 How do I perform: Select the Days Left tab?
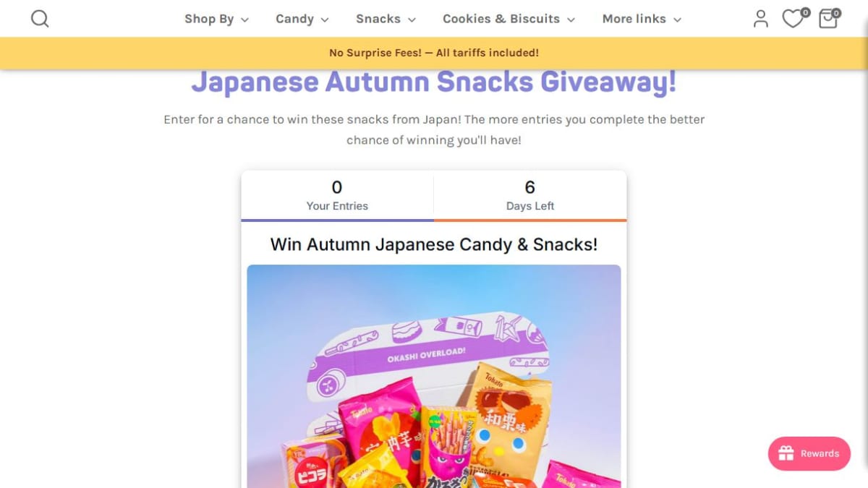click(x=530, y=196)
